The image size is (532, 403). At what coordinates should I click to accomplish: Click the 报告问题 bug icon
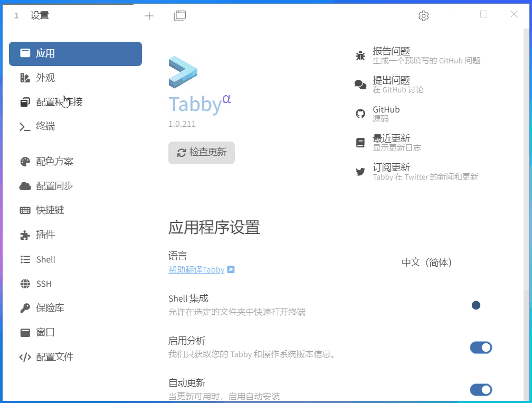pyautogui.click(x=360, y=54)
